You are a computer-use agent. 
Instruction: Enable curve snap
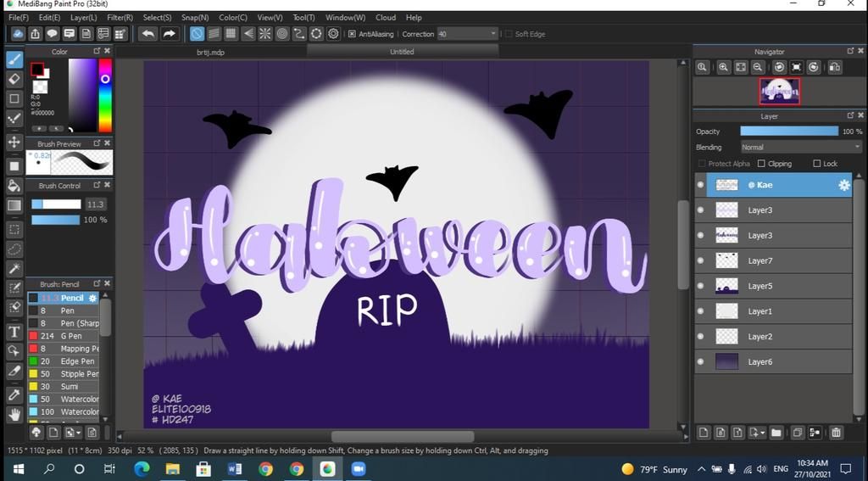[x=299, y=34]
